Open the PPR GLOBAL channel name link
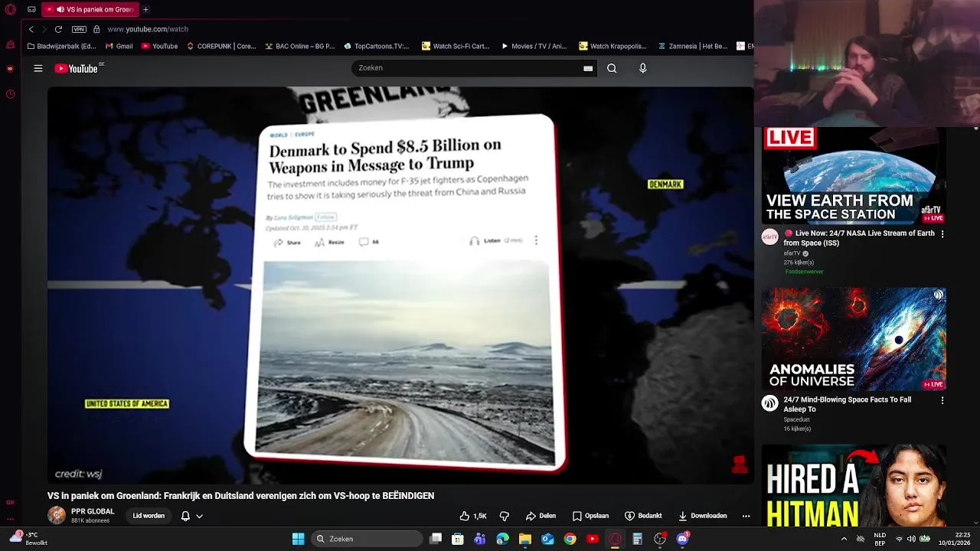 click(93, 511)
